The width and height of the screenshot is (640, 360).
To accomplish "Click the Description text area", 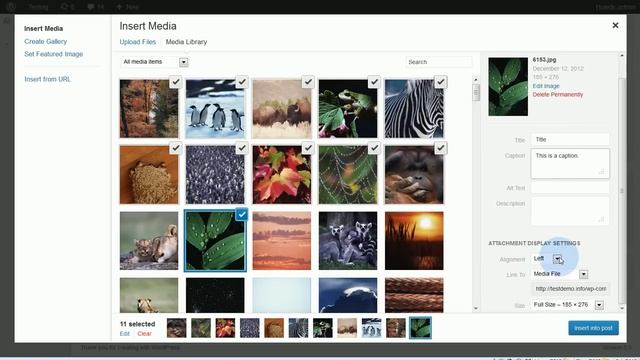I will [570, 211].
